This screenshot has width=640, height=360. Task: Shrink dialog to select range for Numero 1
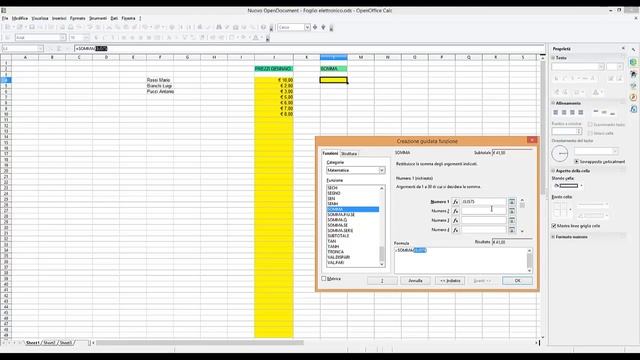511,202
